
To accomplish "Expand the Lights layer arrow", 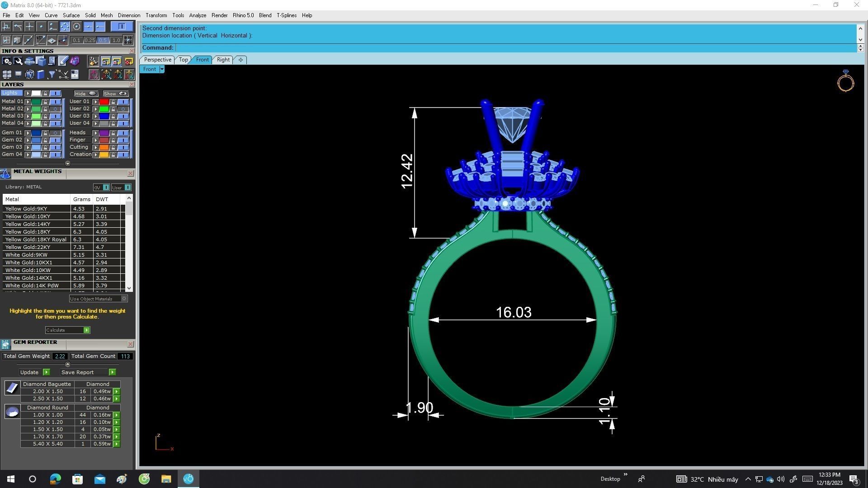I will coord(28,93).
